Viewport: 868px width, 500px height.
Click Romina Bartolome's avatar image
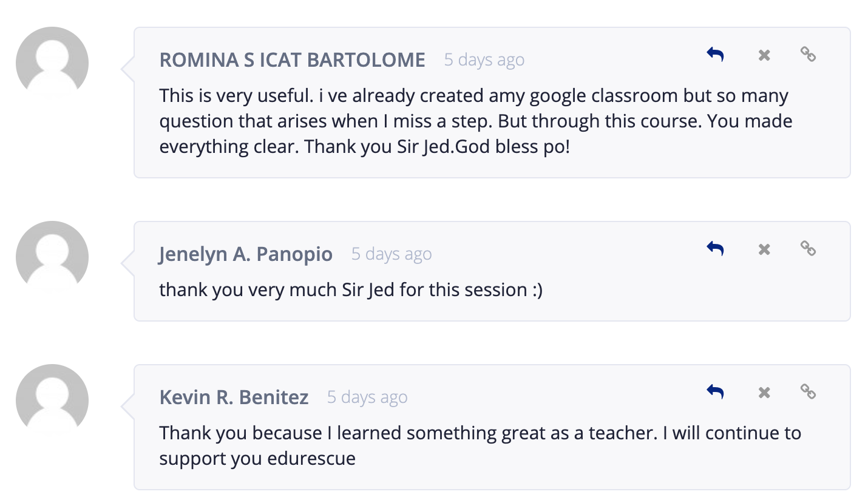52,63
